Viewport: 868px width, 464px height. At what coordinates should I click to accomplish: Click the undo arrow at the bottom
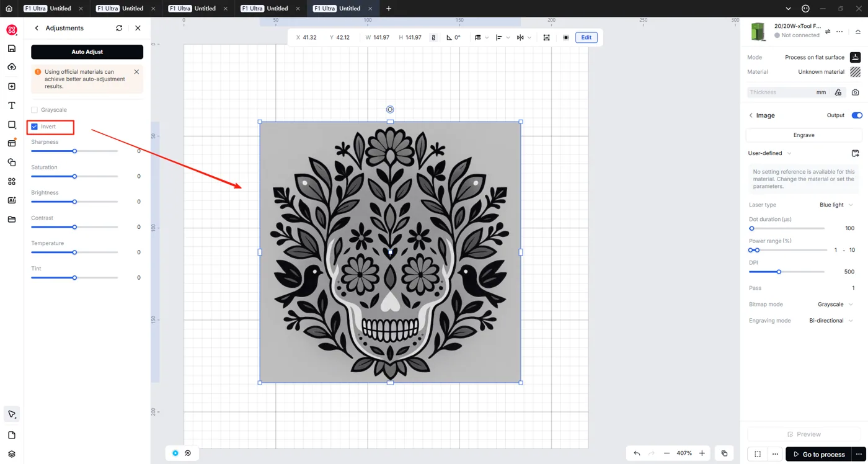click(637, 453)
